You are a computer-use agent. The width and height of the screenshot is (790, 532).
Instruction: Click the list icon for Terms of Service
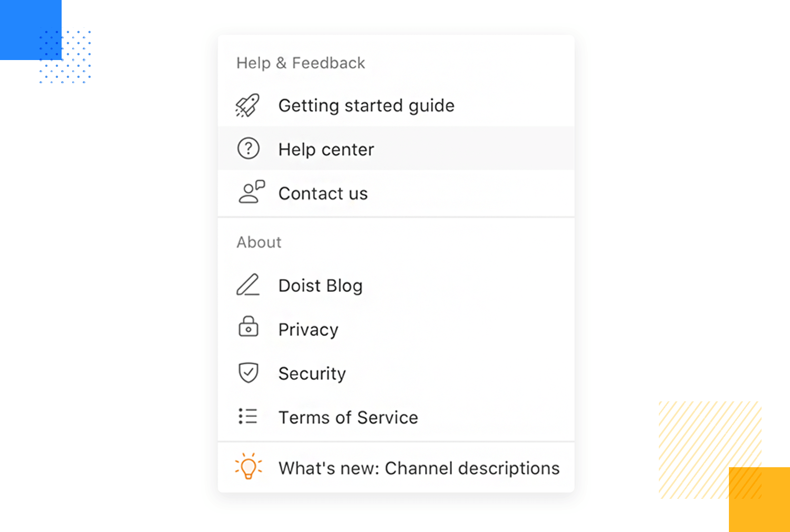tap(248, 416)
